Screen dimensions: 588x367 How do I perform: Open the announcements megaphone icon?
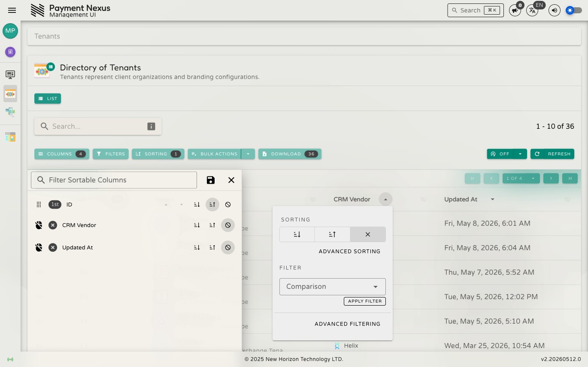(x=515, y=10)
